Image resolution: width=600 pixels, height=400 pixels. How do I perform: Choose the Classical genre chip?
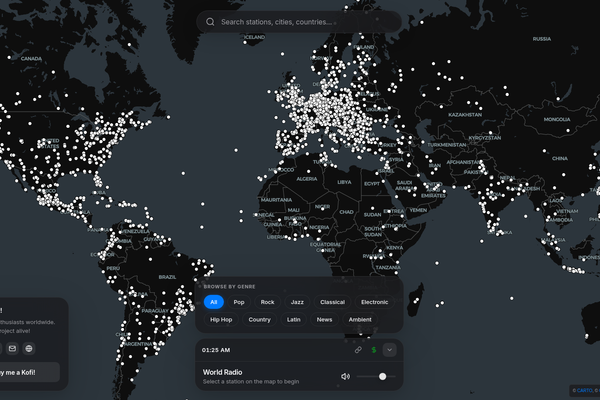[332, 301]
